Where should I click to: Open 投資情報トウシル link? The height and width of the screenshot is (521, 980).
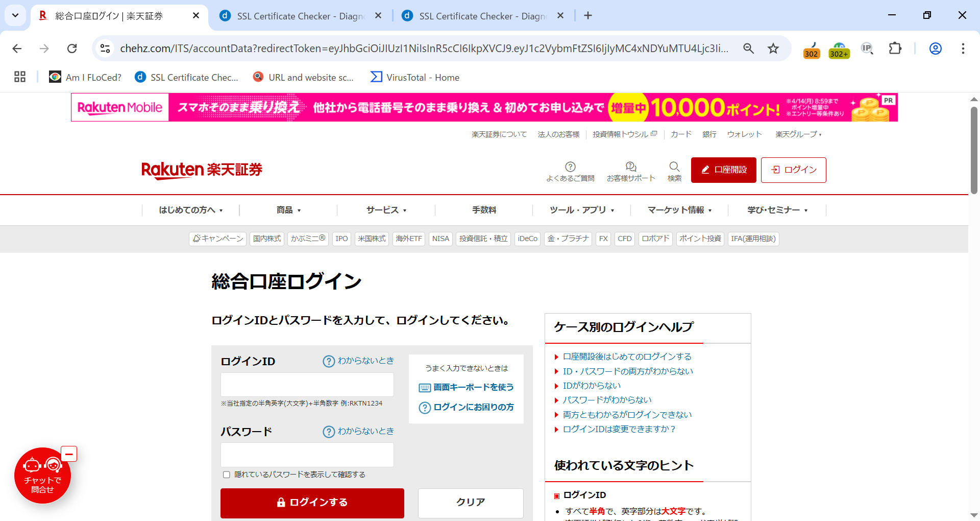point(625,134)
